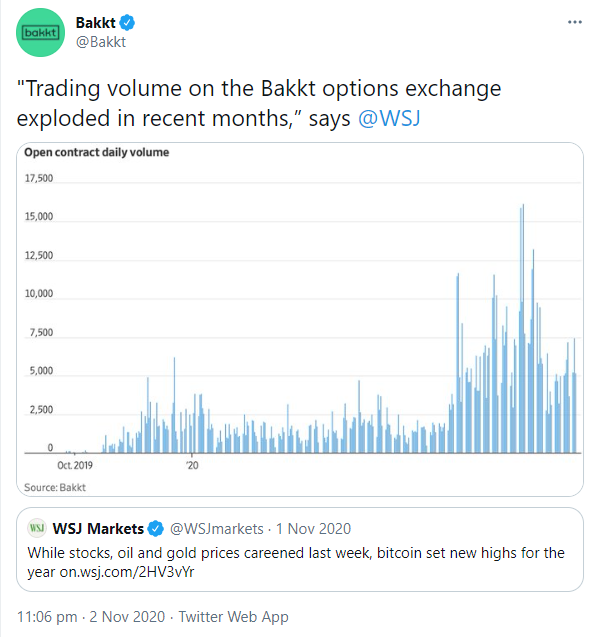This screenshot has height=637, width=598.
Task: Open the @WSJmarkets handle
Action: coord(217,529)
